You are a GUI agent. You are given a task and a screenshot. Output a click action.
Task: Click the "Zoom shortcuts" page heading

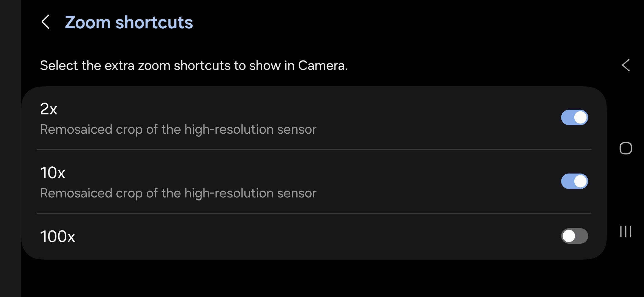pyautogui.click(x=129, y=22)
